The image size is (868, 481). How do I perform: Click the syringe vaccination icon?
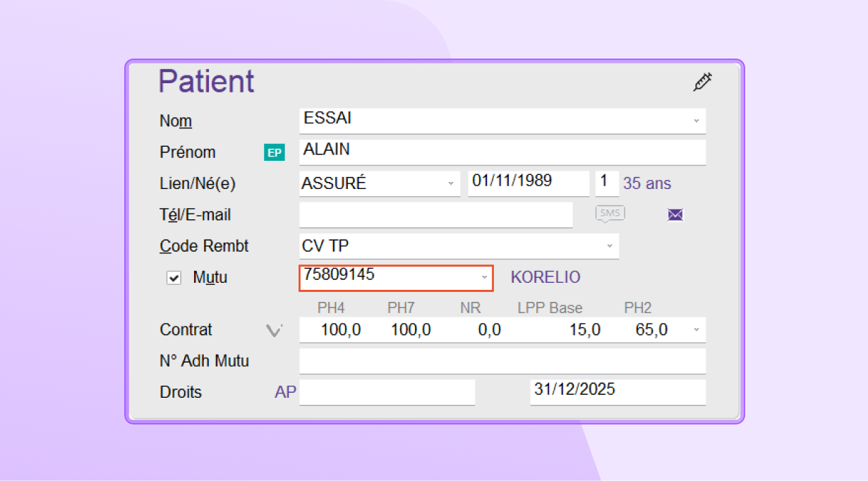(x=702, y=82)
